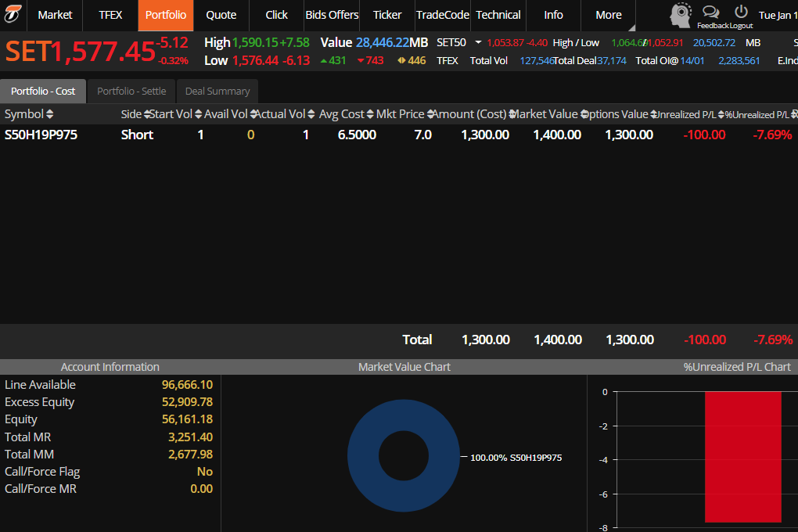This screenshot has height=532, width=798.
Task: Click the Account Information panel header
Action: (110, 367)
